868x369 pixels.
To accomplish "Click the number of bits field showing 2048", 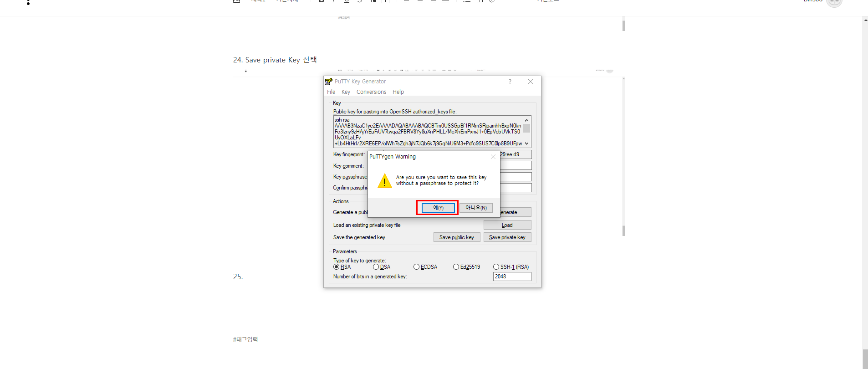I will [x=512, y=277].
